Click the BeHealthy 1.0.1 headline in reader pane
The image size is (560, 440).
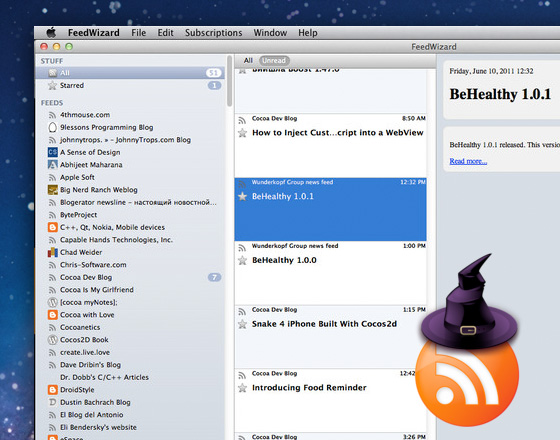(500, 94)
